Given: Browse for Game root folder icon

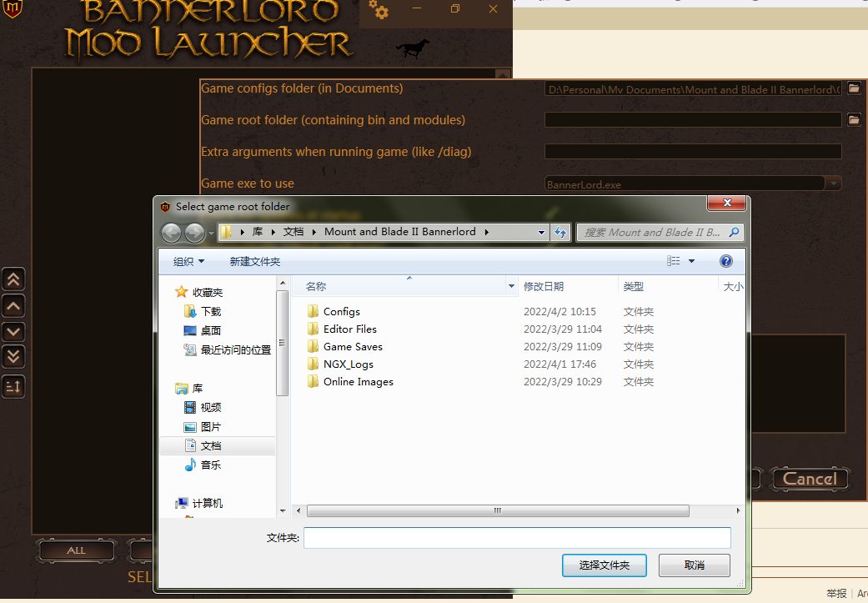Looking at the screenshot, I should (x=854, y=119).
